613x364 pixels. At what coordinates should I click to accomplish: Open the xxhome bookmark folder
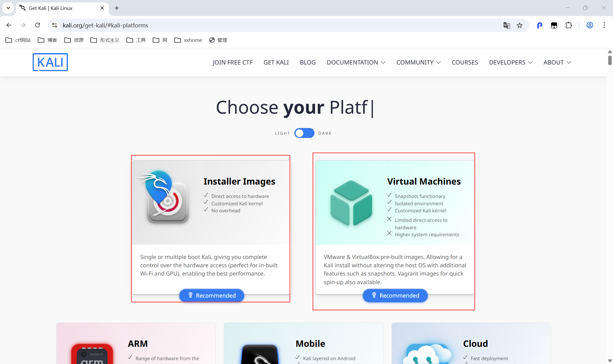[x=188, y=40]
